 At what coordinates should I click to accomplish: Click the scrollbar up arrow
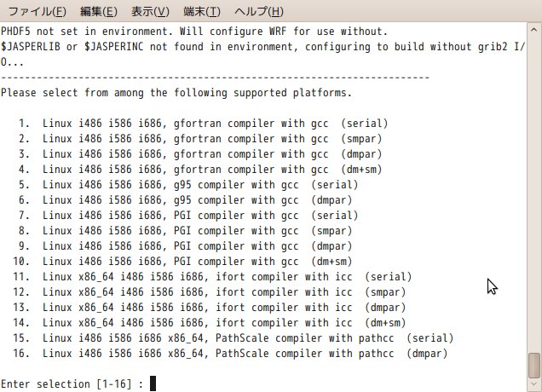pos(533,30)
